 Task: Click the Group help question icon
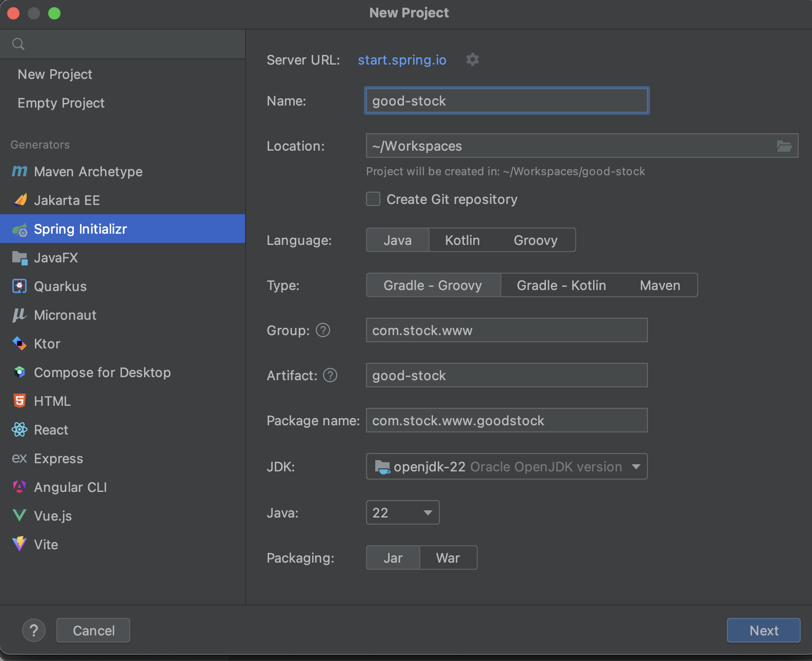(323, 330)
